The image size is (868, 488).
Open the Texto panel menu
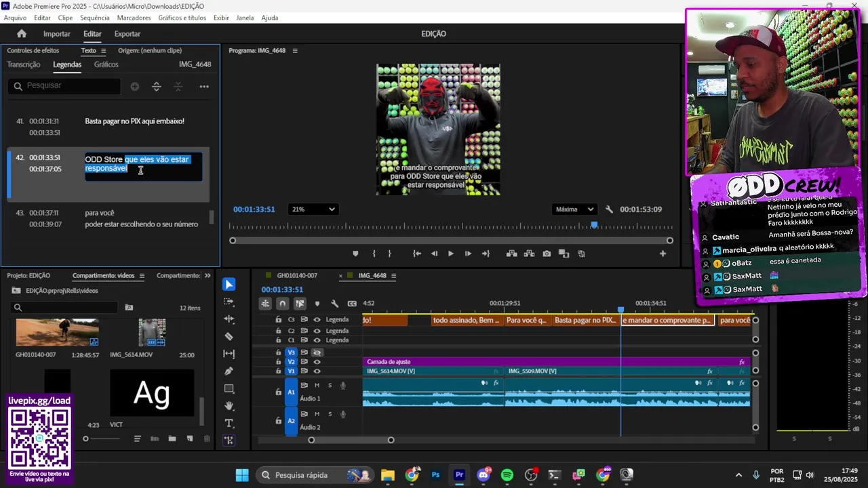pyautogui.click(x=103, y=51)
